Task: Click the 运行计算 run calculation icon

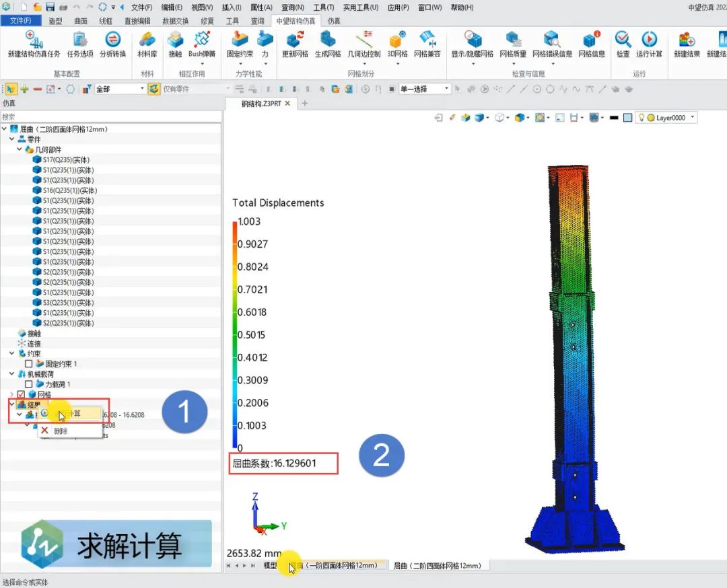Action: [x=649, y=44]
